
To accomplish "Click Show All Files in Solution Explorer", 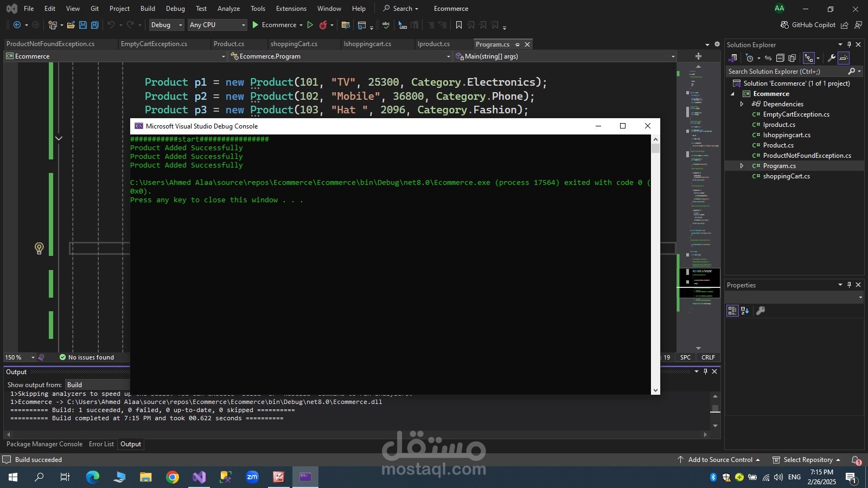I will click(792, 58).
